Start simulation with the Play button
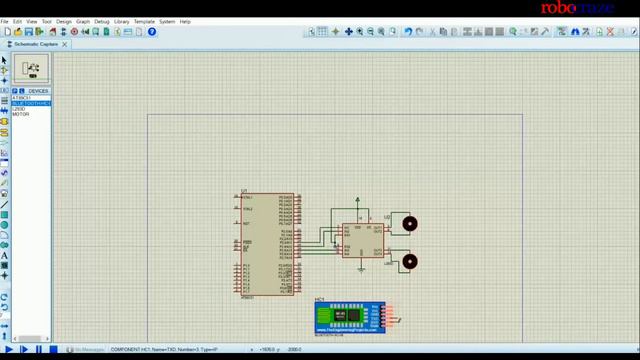Screen dimensions: 640x360 (9, 349)
